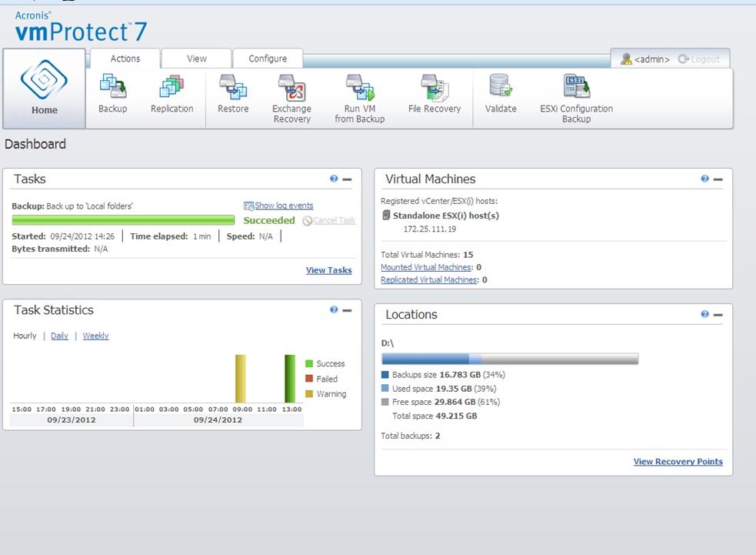The height and width of the screenshot is (555, 756).
Task: Click the light blue Used space swatch
Action: tap(385, 388)
